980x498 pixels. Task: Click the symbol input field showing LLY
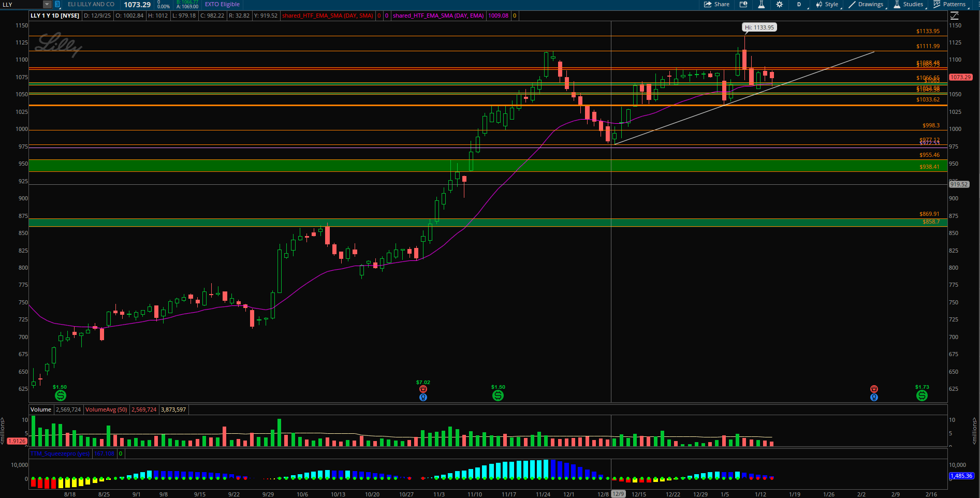[21, 4]
